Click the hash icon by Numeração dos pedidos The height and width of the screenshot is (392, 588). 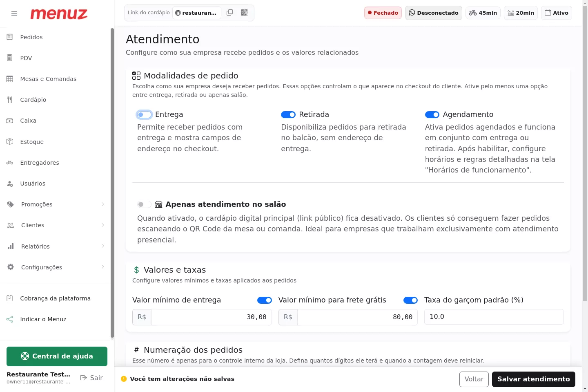pos(136,350)
